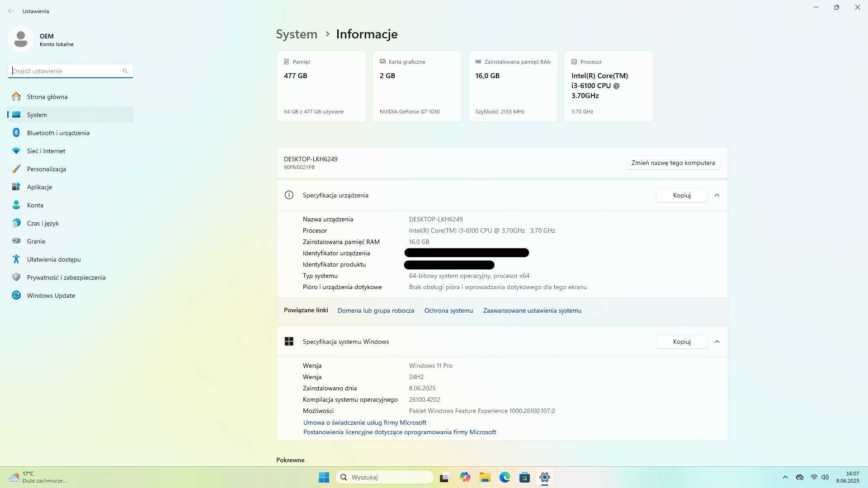Open Strona główna settings page
The width and height of the screenshot is (868, 488).
[x=71, y=96]
